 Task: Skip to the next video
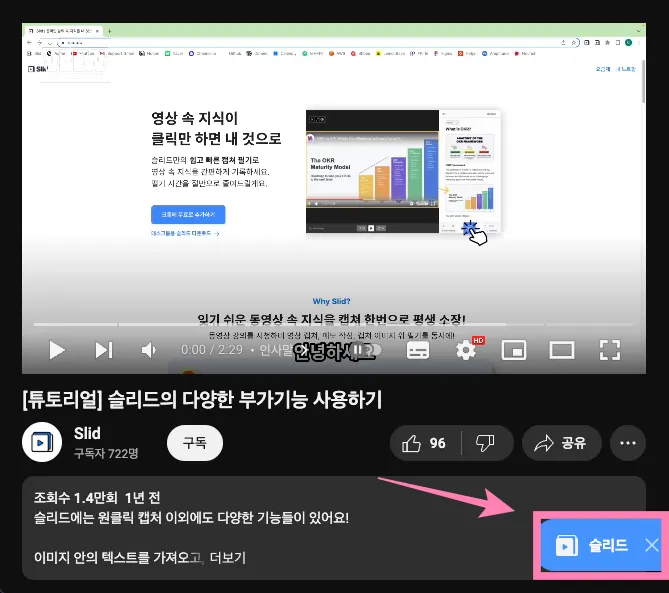pos(104,350)
